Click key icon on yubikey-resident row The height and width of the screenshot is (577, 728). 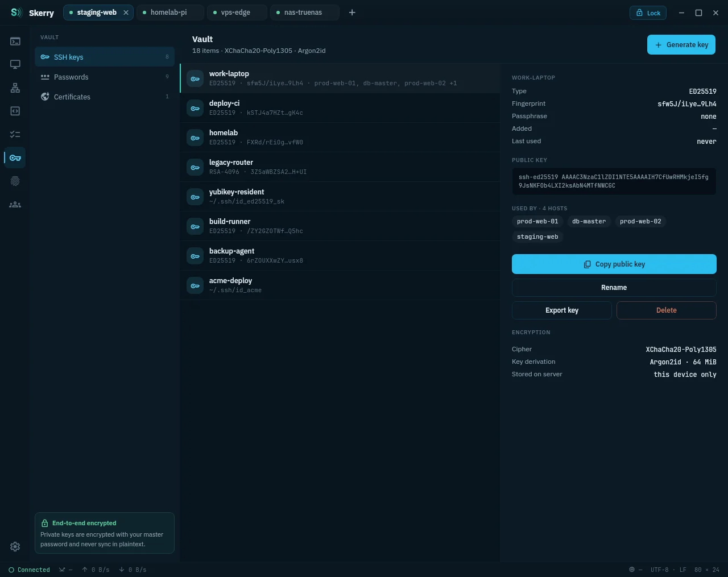pyautogui.click(x=195, y=197)
